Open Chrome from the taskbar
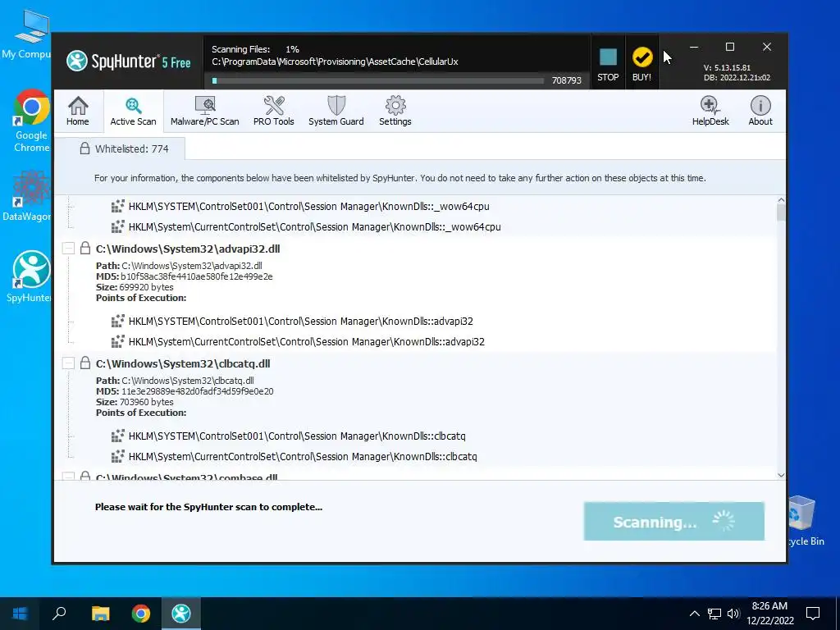The width and height of the screenshot is (840, 630). 141,614
